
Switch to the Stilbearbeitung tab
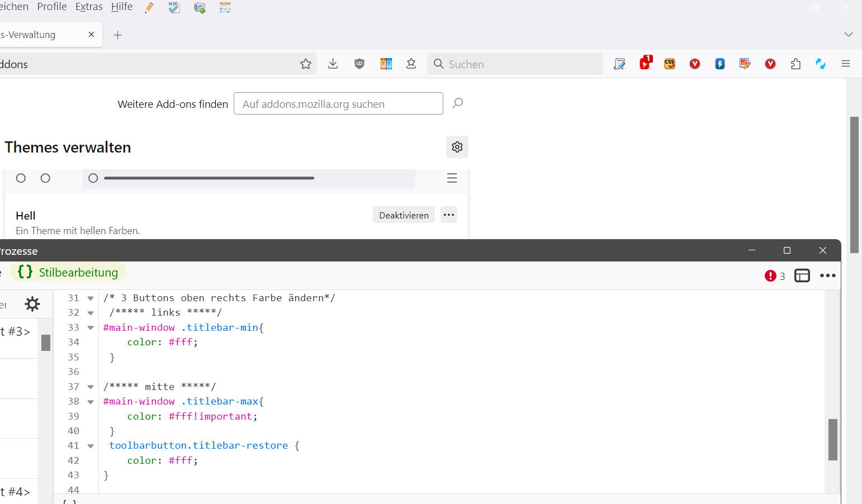pyautogui.click(x=68, y=273)
